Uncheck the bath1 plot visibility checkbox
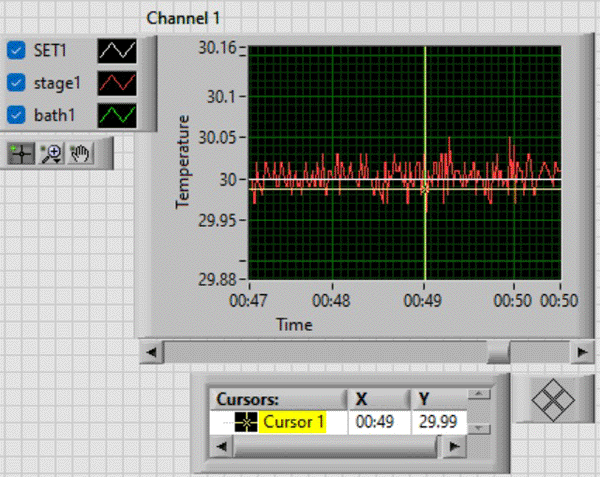The width and height of the screenshot is (600, 477). coord(16,115)
